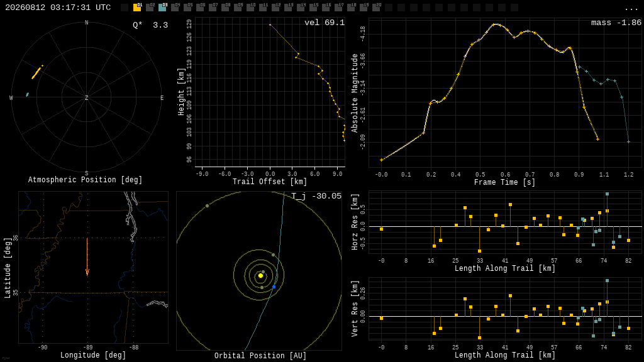Click the timestamp 20260812 03:17:31 UTC
The image size is (644, 362).
tap(58, 8)
